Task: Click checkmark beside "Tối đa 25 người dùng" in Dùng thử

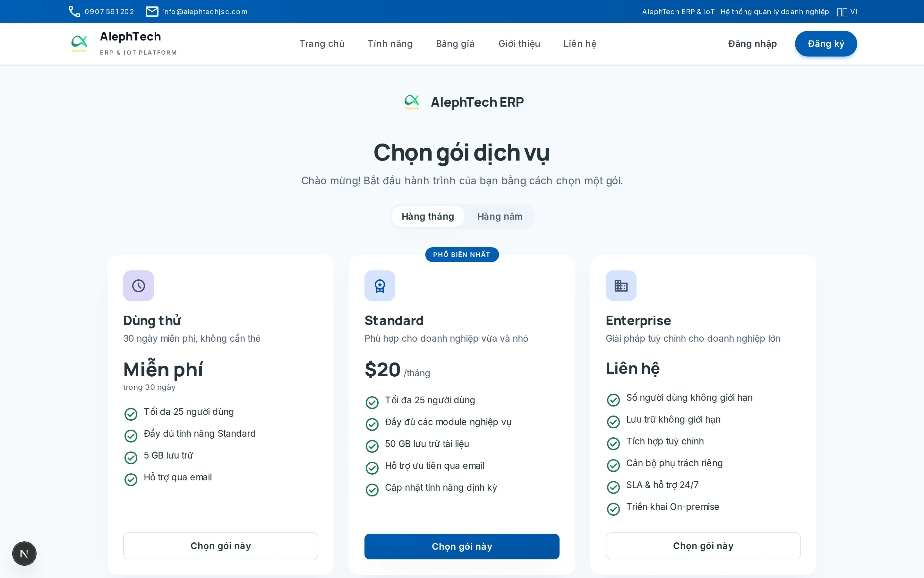Action: point(131,414)
